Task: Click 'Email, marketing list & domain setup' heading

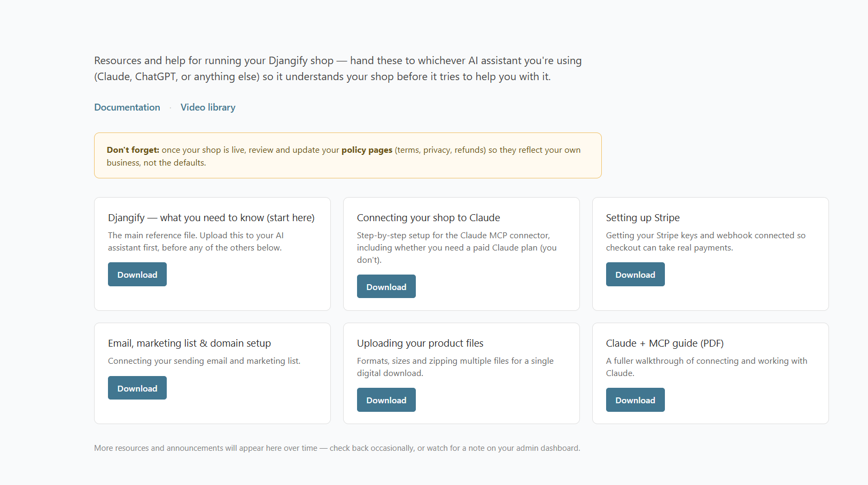Action: pos(189,343)
